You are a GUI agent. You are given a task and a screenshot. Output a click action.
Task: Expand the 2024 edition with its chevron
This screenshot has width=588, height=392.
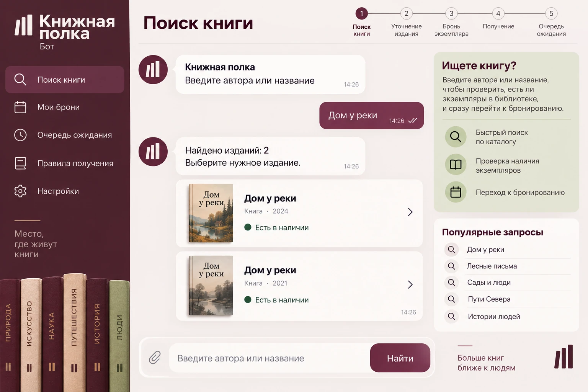coord(410,212)
